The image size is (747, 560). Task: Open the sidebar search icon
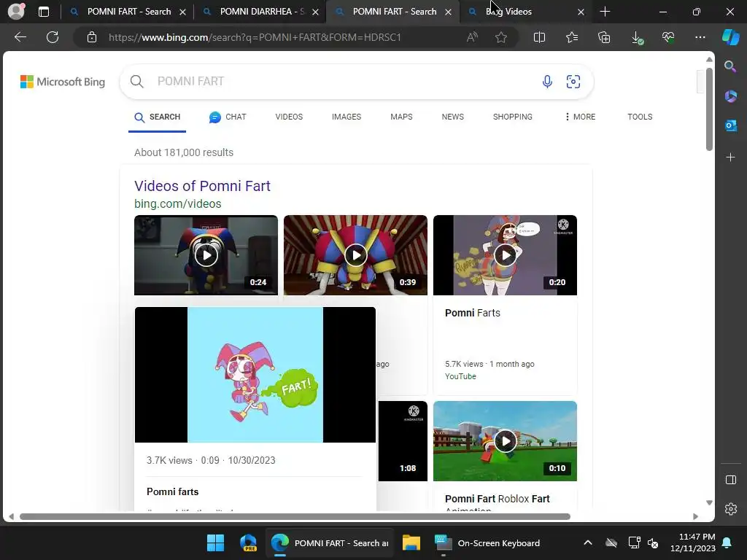click(x=730, y=66)
